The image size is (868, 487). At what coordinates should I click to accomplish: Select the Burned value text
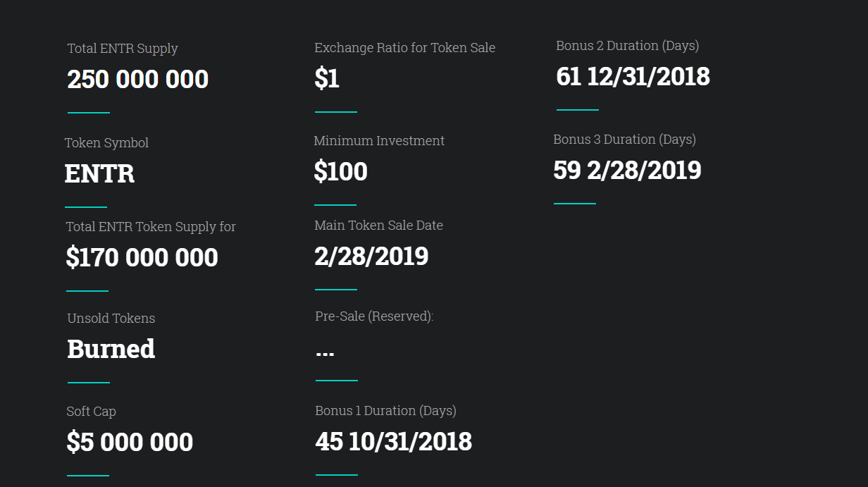pos(111,349)
